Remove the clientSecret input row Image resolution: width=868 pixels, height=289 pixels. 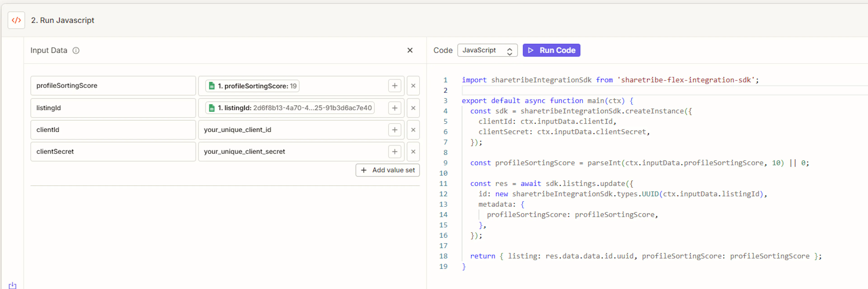tap(413, 152)
